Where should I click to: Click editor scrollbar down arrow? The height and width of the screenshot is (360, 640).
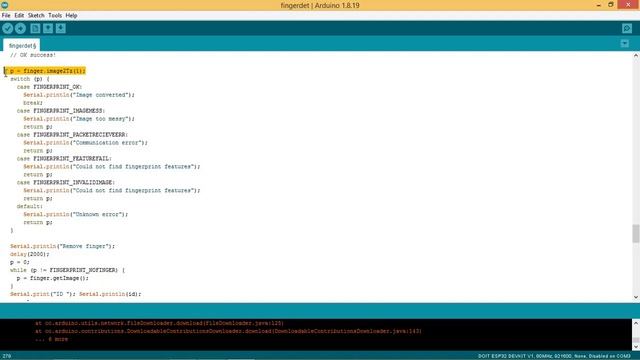tap(636, 297)
